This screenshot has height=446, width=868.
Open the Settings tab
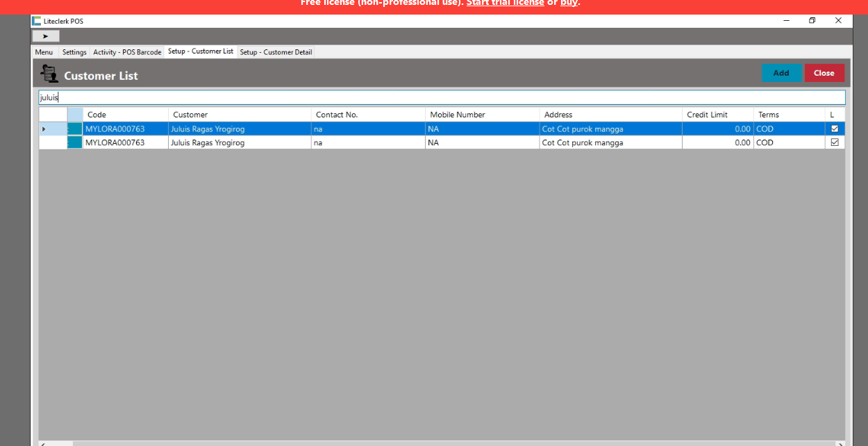tap(74, 52)
